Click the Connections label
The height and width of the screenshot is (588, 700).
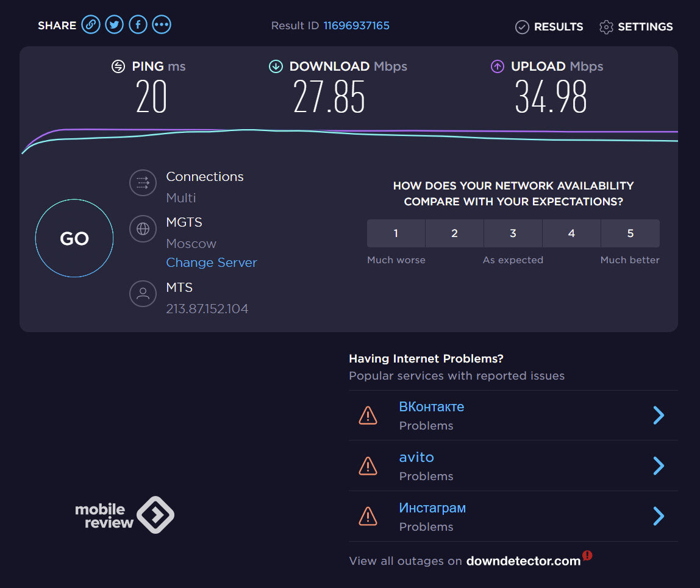[205, 177]
